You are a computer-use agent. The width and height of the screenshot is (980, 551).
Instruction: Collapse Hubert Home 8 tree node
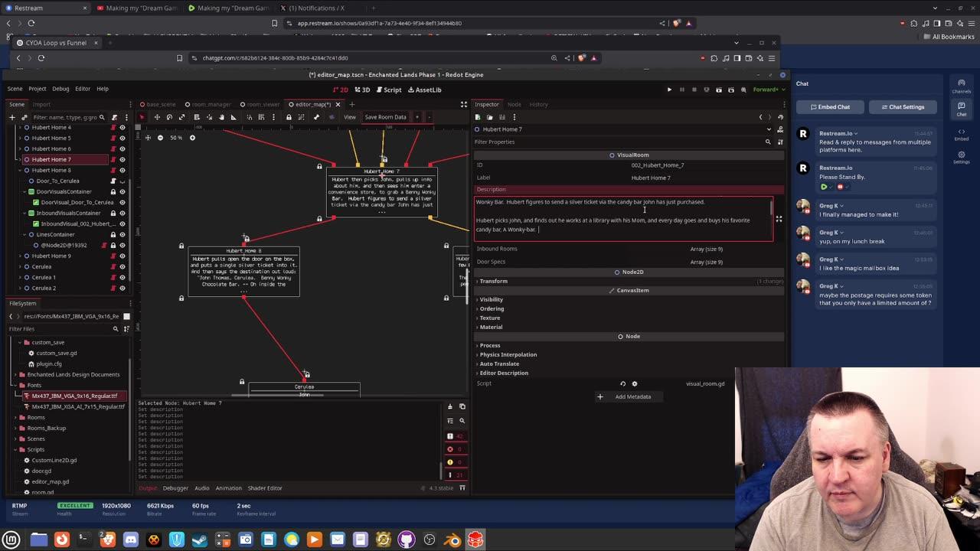[x=20, y=170]
